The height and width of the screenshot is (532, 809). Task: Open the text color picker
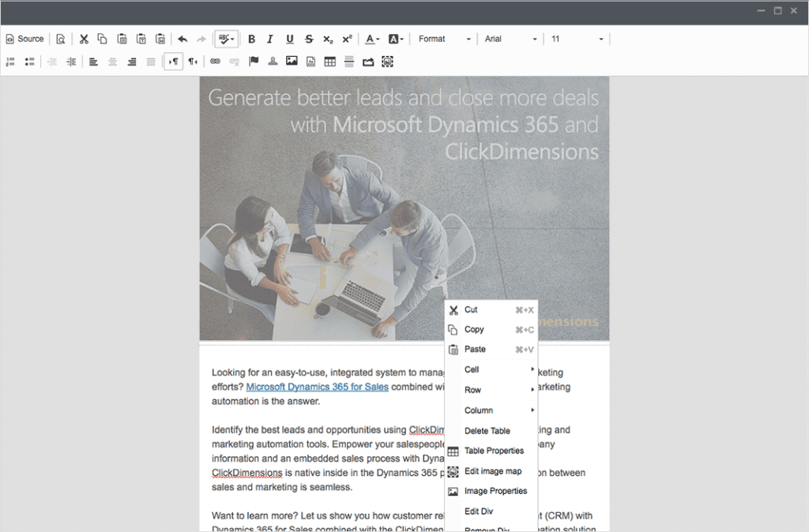[x=372, y=39]
